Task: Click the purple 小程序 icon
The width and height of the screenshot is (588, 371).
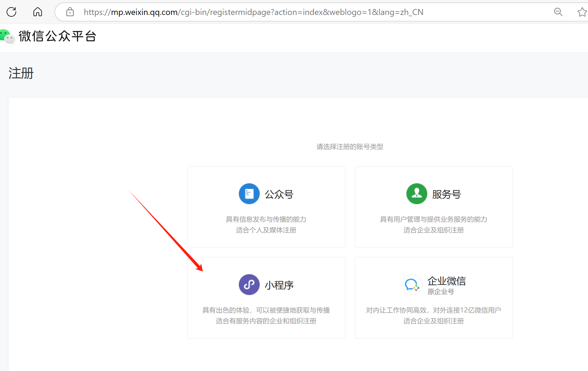Action: point(249,285)
